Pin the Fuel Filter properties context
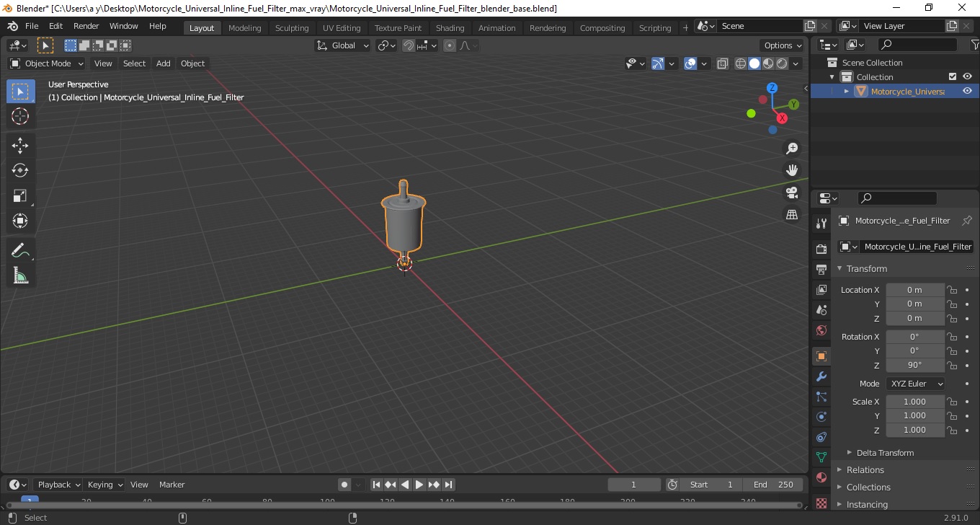Viewport: 980px width, 525px height. [x=967, y=221]
